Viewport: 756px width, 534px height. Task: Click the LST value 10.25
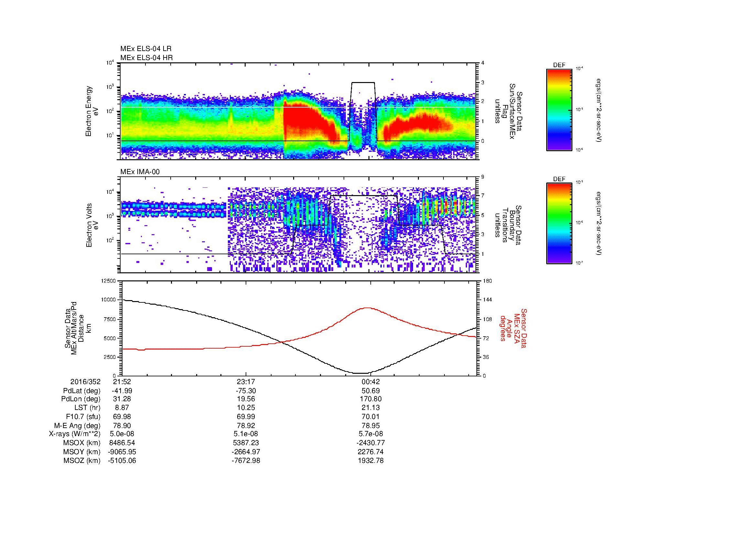coord(246,408)
